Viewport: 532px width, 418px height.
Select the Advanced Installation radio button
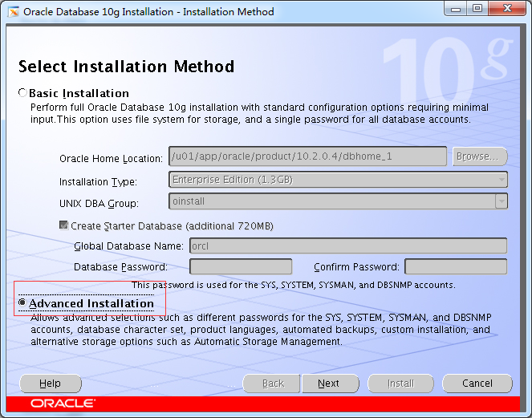tap(22, 302)
